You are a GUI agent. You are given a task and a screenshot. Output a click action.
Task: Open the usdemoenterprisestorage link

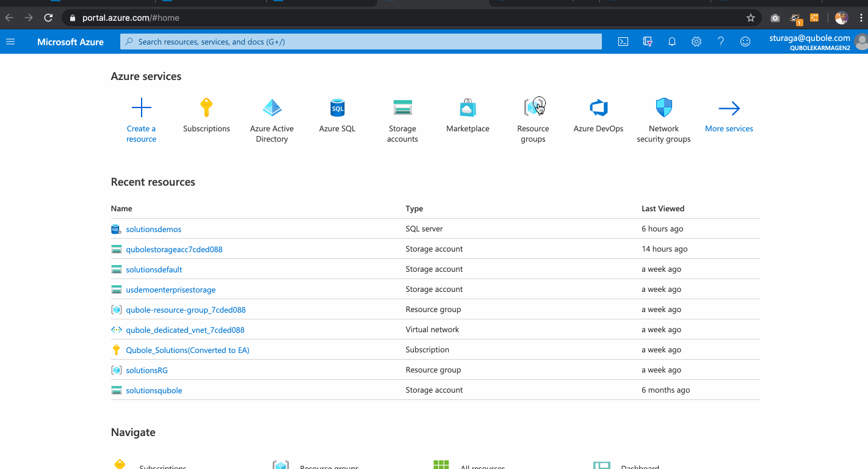pyautogui.click(x=171, y=290)
